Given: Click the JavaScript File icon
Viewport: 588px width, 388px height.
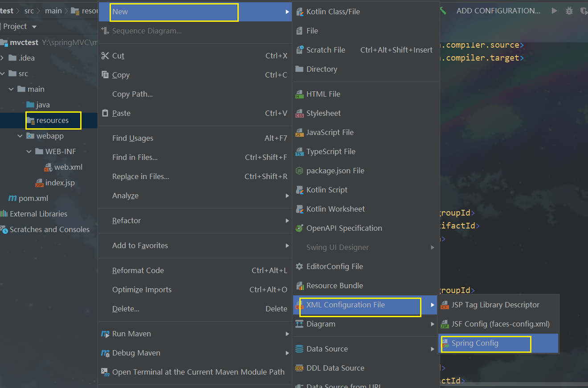Looking at the screenshot, I should click(299, 132).
